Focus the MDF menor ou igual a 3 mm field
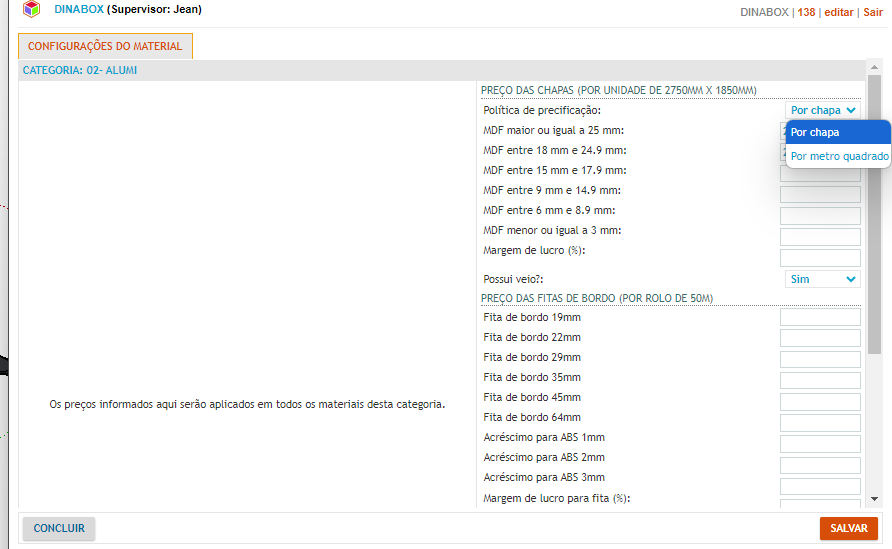The width and height of the screenshot is (892, 549). click(819, 237)
